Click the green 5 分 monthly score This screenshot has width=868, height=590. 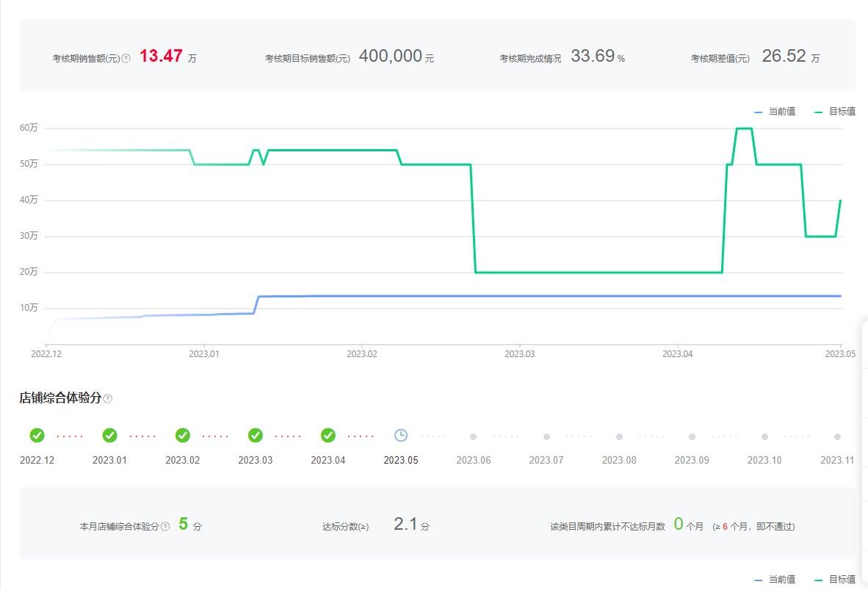tap(190, 524)
